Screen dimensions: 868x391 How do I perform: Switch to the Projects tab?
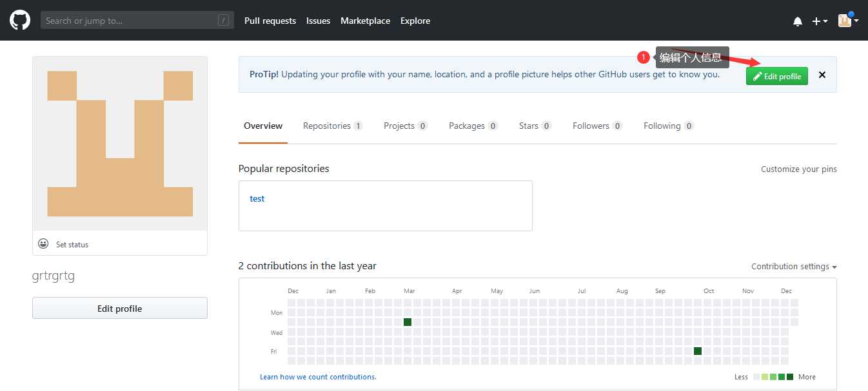point(406,126)
